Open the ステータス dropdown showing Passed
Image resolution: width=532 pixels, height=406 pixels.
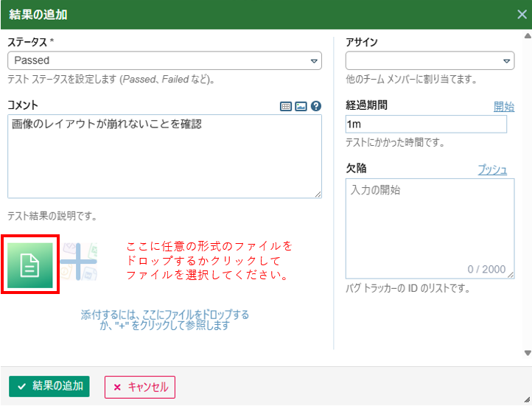164,60
